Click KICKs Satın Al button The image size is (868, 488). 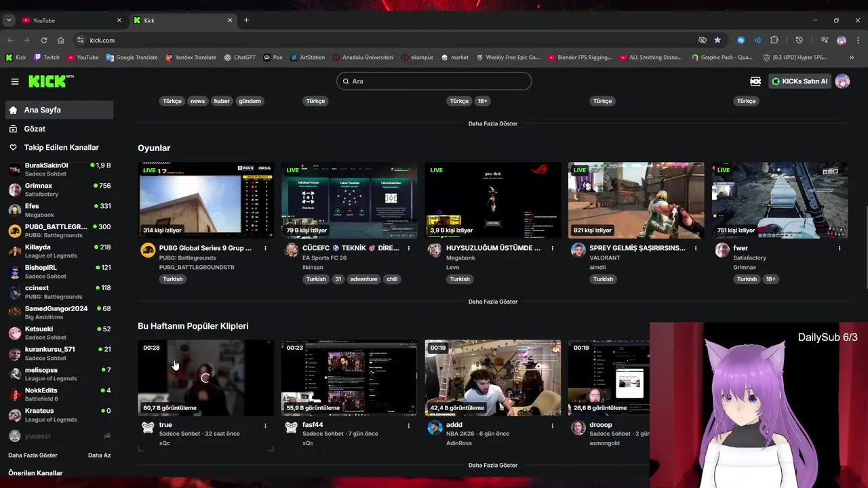coord(800,81)
